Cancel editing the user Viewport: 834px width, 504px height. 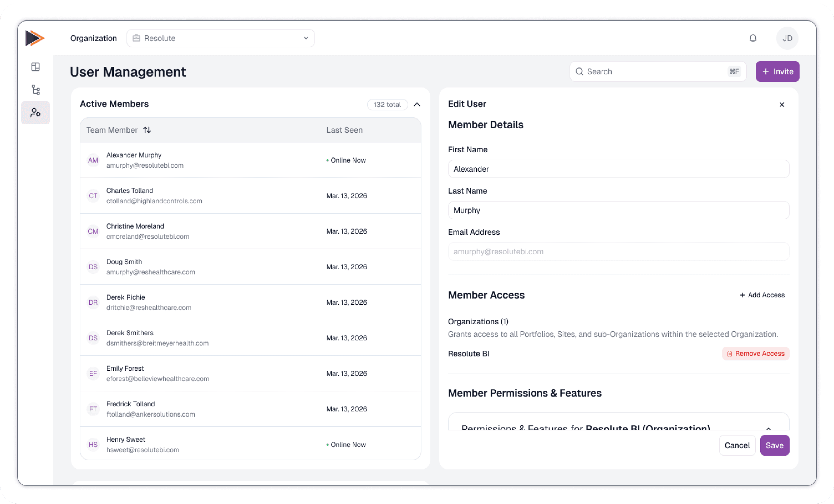click(x=737, y=445)
